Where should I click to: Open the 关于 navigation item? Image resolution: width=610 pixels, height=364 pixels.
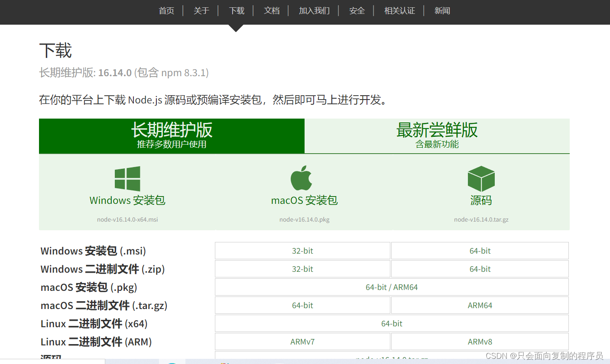coord(201,11)
